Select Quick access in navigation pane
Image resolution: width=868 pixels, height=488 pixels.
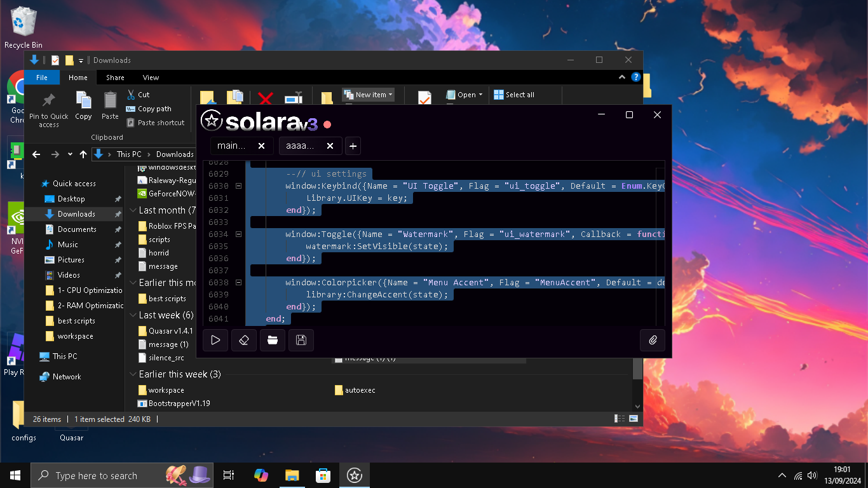click(74, 184)
